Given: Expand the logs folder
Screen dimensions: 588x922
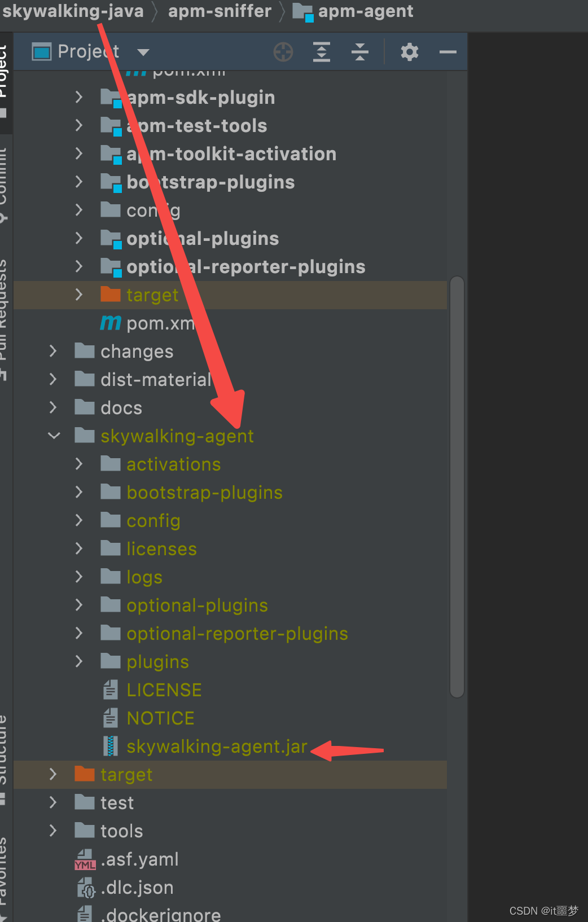Looking at the screenshot, I should coord(79,577).
